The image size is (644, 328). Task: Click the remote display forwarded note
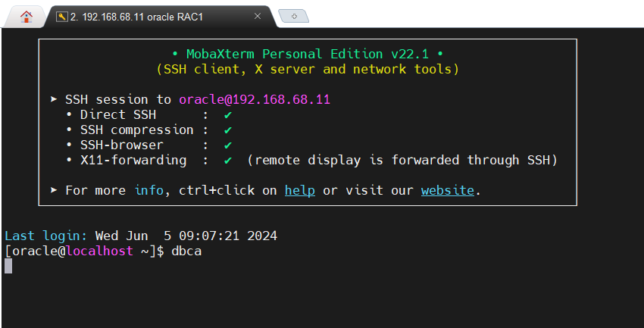point(402,161)
